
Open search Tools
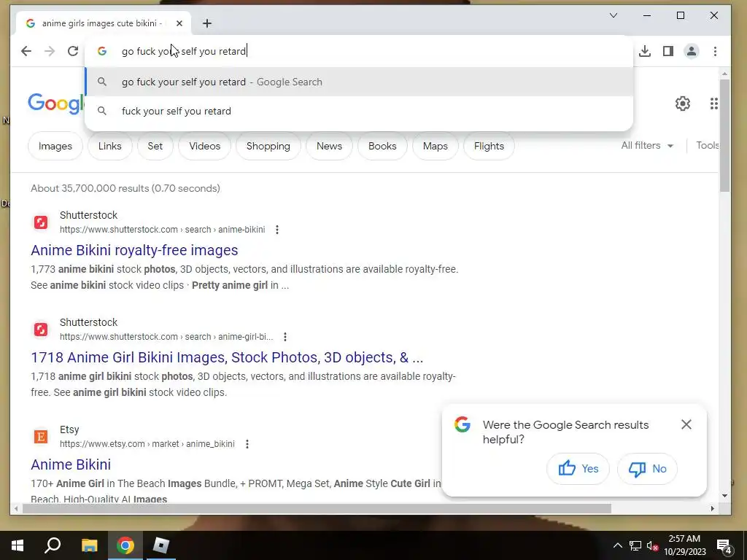pyautogui.click(x=708, y=145)
